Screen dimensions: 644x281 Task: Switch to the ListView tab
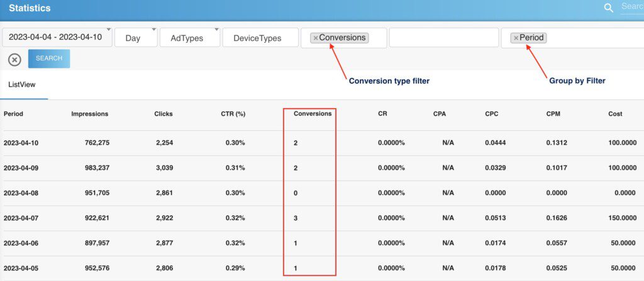tap(21, 84)
